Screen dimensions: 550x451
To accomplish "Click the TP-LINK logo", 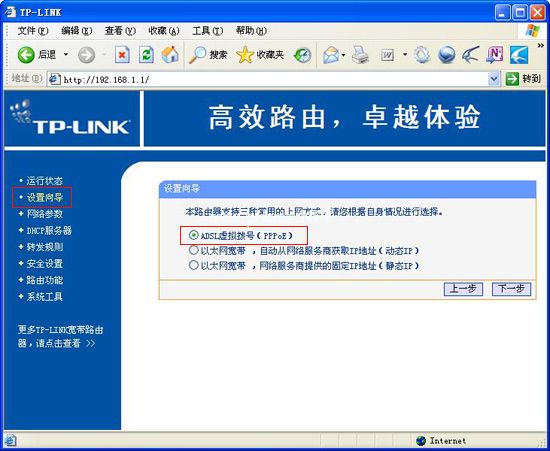I will pyautogui.click(x=71, y=118).
